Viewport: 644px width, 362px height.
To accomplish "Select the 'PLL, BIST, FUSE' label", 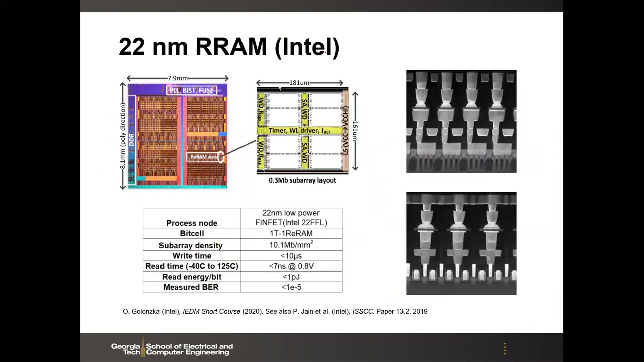I will 191,90.
